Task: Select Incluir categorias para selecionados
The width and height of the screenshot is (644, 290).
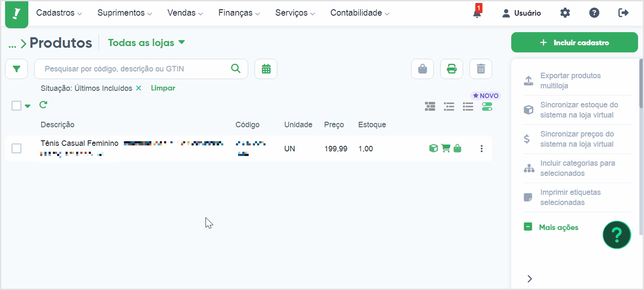Action: pyautogui.click(x=578, y=168)
